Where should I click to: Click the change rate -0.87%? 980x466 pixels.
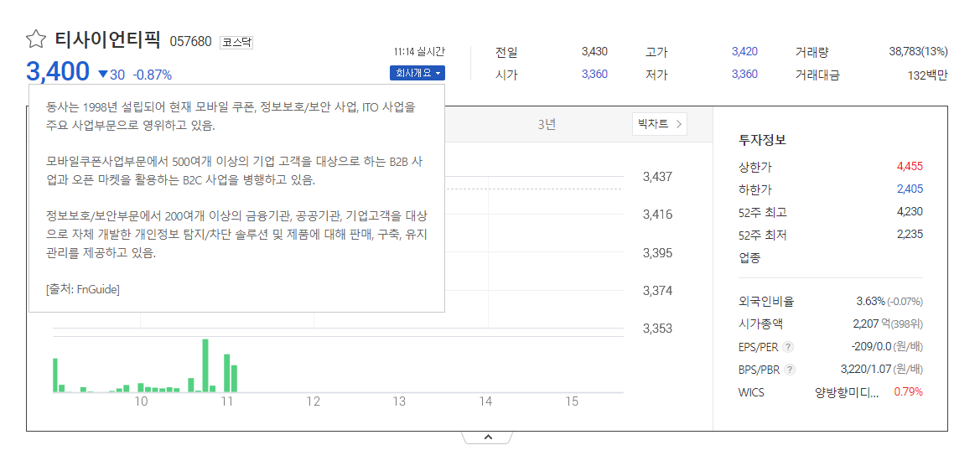tap(153, 75)
